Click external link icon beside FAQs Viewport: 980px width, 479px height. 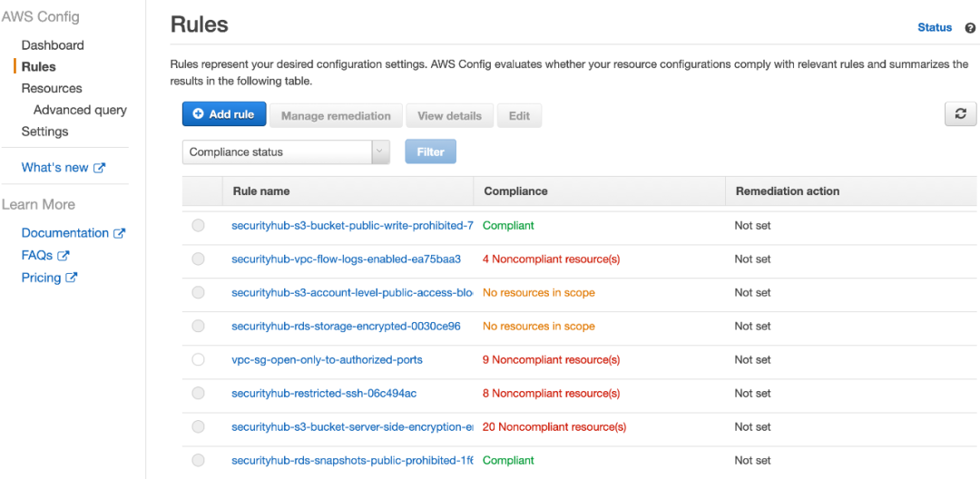tap(64, 256)
